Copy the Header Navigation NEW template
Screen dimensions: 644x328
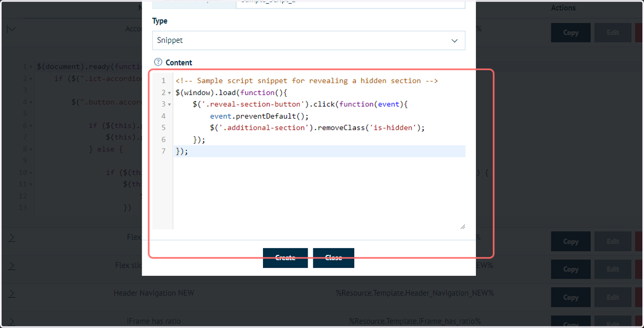click(x=571, y=297)
